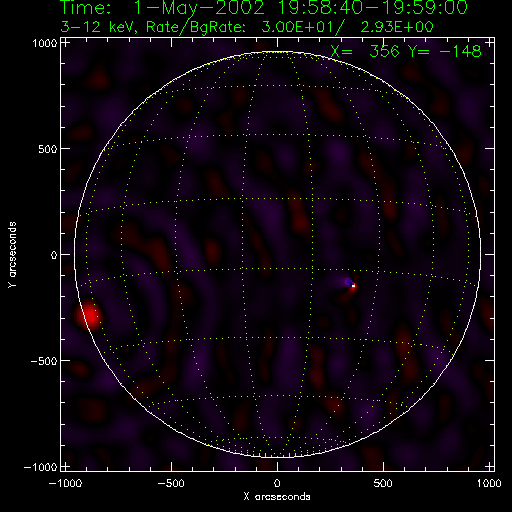
Task: Click the plus marker in the plot's top-left corner
Action: click(66, 43)
